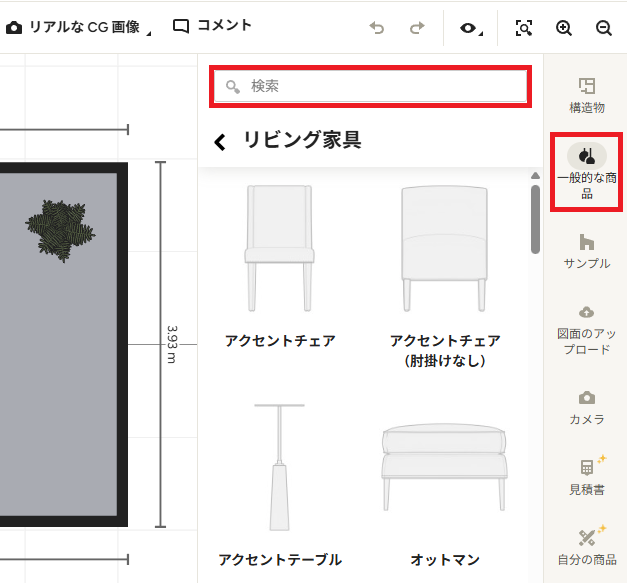
Task: Open the 自分の商品 sidebar tab
Action: tap(587, 546)
